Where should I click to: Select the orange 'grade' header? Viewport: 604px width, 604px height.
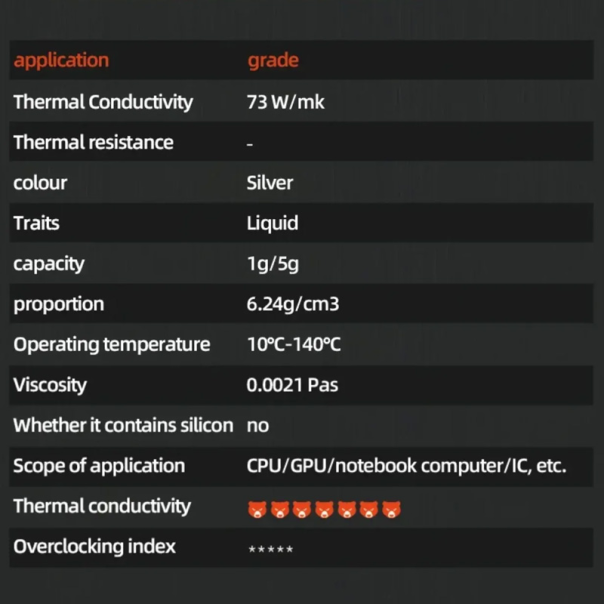[x=273, y=60]
